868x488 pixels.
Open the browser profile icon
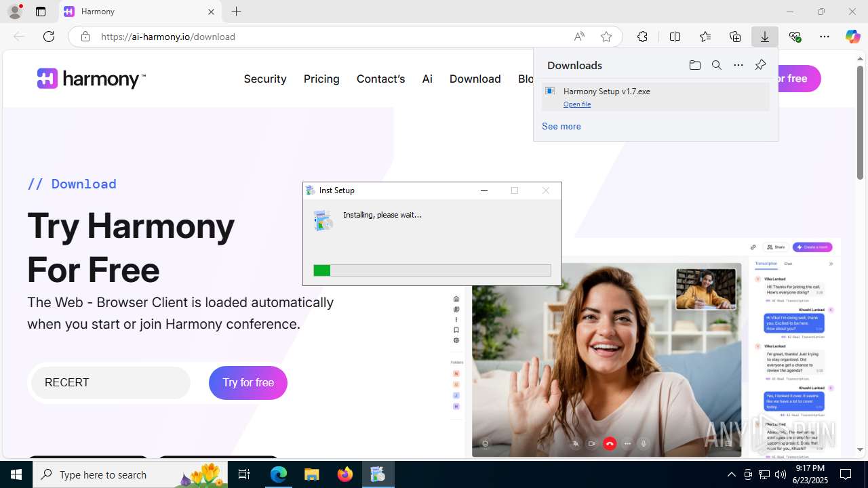(x=14, y=12)
